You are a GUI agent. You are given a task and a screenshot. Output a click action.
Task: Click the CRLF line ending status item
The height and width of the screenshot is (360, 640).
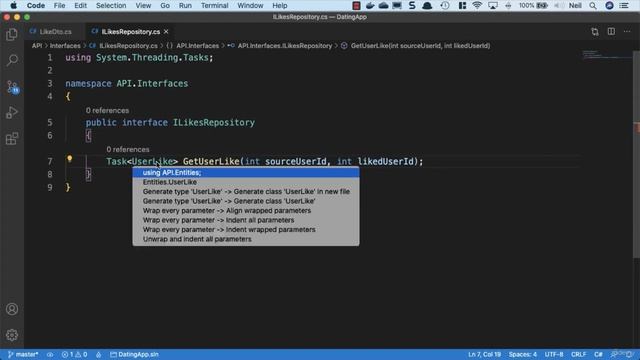[x=579, y=354]
